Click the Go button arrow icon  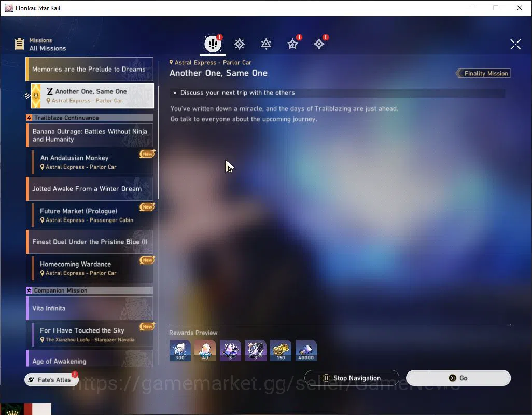pyautogui.click(x=452, y=378)
